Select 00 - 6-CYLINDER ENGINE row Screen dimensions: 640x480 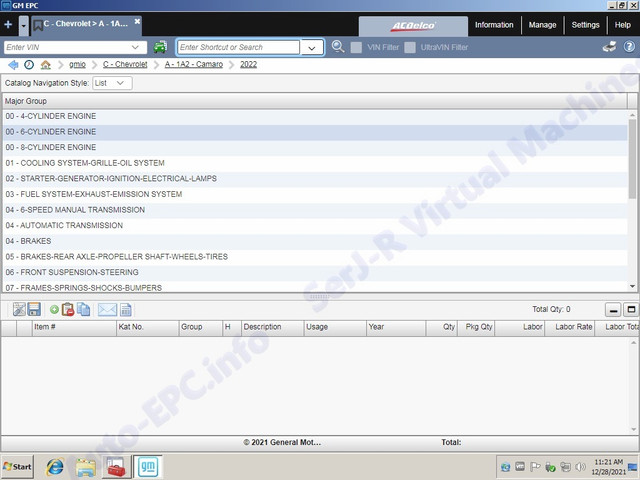coord(315,132)
